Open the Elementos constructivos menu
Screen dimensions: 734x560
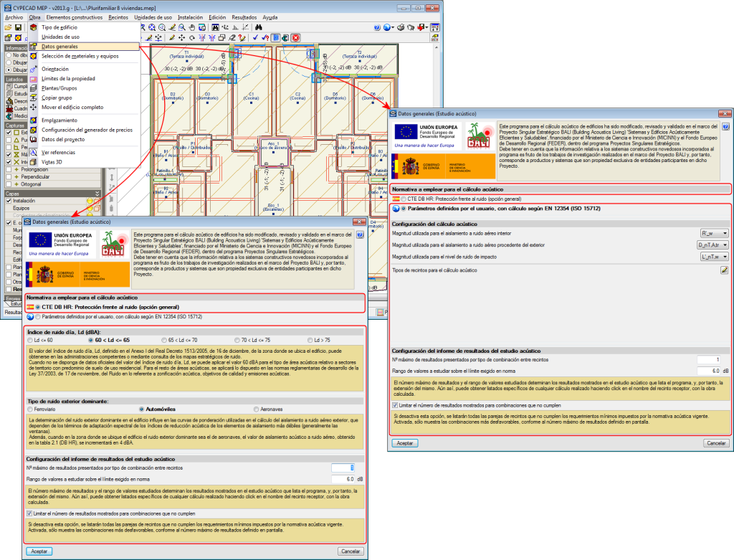pyautogui.click(x=75, y=17)
